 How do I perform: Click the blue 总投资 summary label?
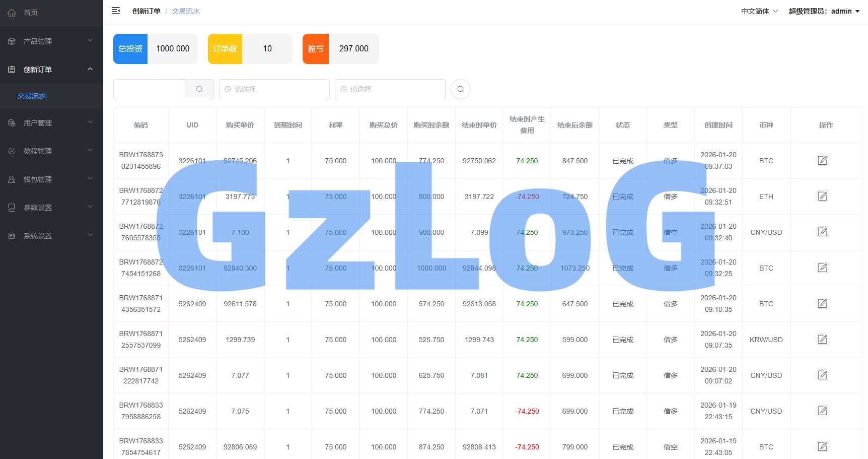coord(130,49)
